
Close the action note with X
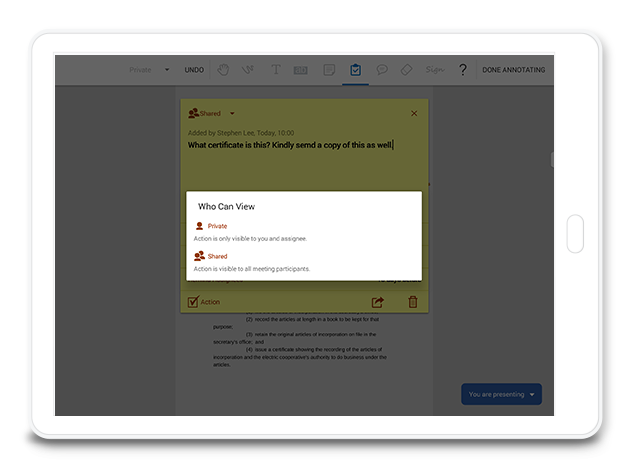point(414,113)
